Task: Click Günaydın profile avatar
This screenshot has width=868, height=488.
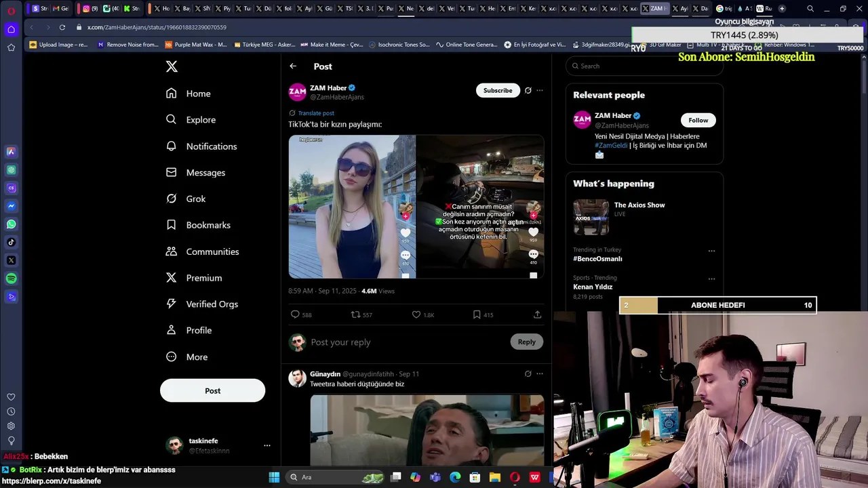Action: pos(297,378)
